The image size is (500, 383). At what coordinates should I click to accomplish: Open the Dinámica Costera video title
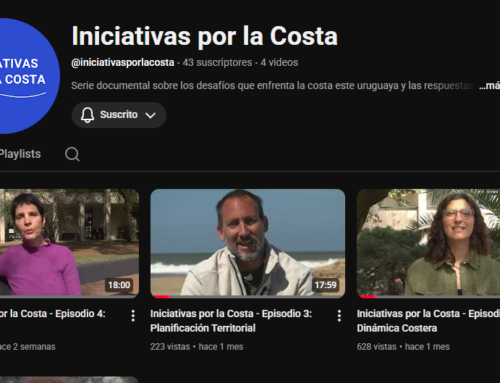click(x=428, y=321)
